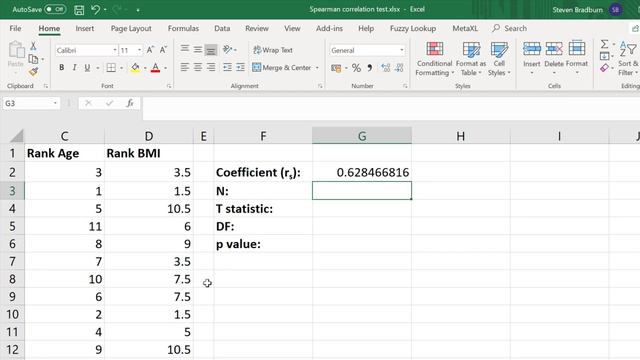The height and width of the screenshot is (360, 640).
Task: Click the Save icon in title bar
Action: 79,9
